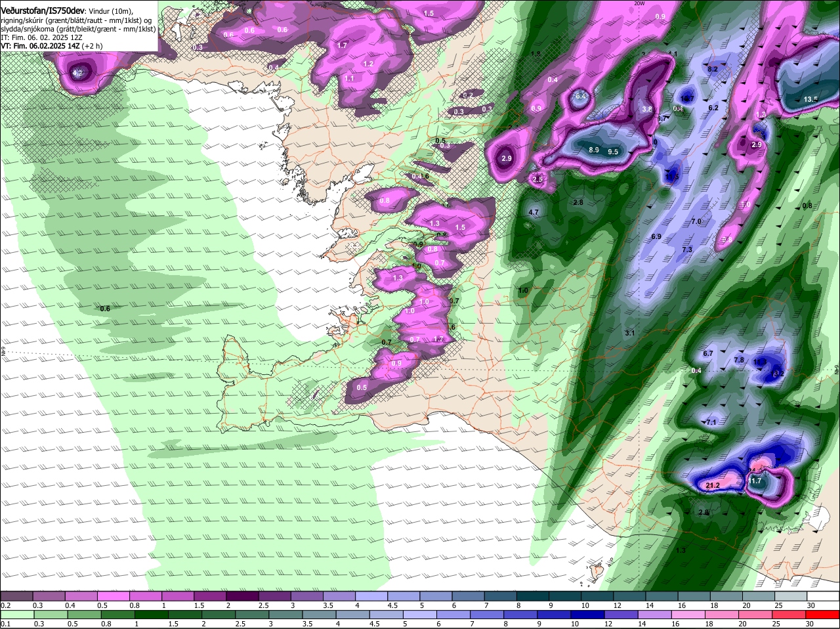Select the 8.9 value on the map
Image resolution: width=840 pixels, height=629 pixels.
[x=594, y=150]
